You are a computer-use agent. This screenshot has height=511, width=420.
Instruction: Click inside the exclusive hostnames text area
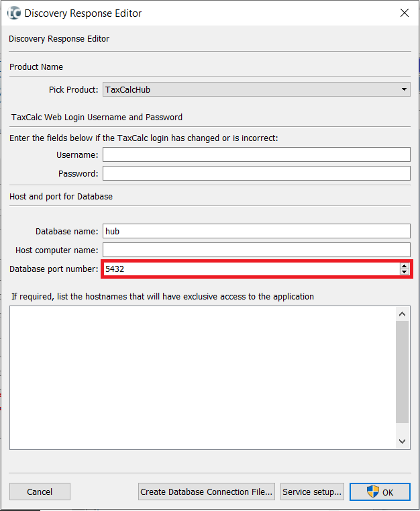point(201,376)
